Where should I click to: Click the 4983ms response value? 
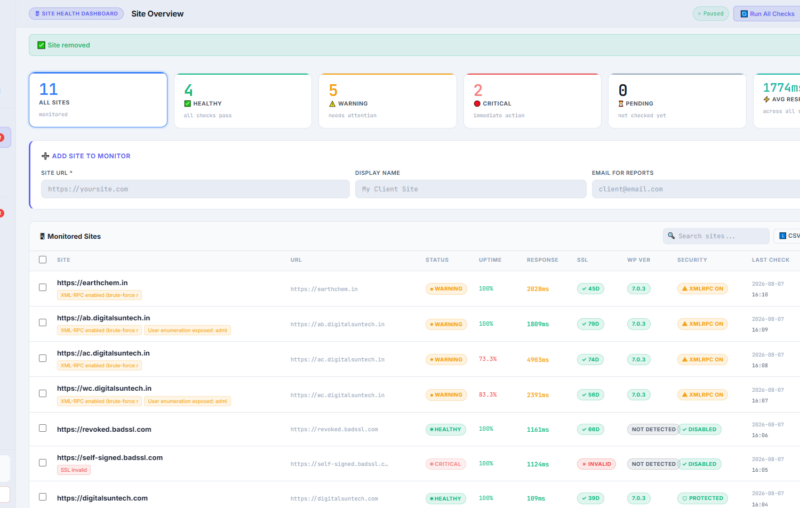click(x=538, y=360)
